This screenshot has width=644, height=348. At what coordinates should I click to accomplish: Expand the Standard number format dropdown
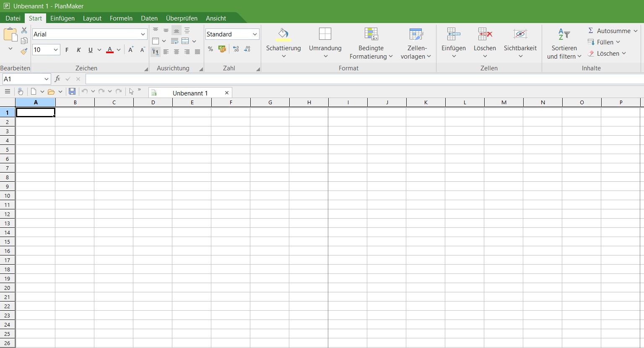point(254,34)
